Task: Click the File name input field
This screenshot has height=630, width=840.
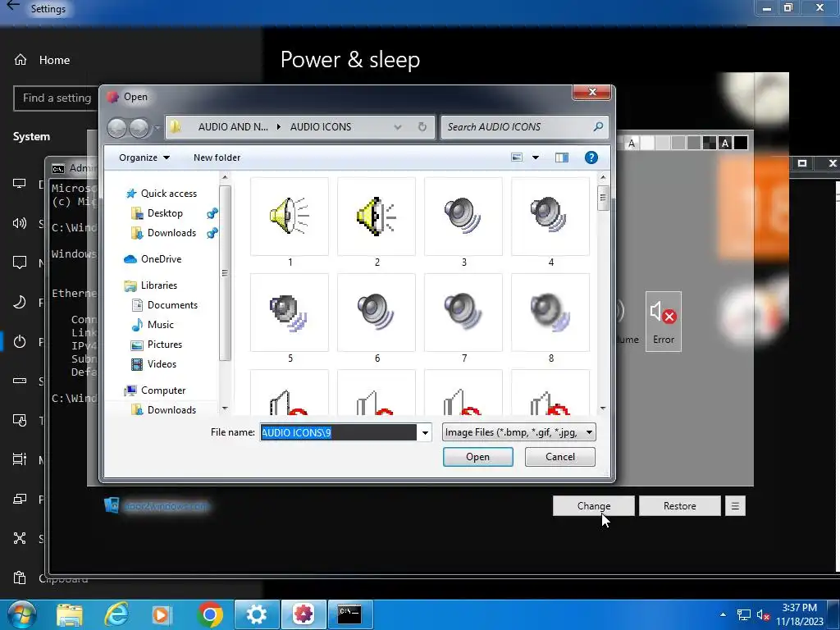Action: click(339, 432)
